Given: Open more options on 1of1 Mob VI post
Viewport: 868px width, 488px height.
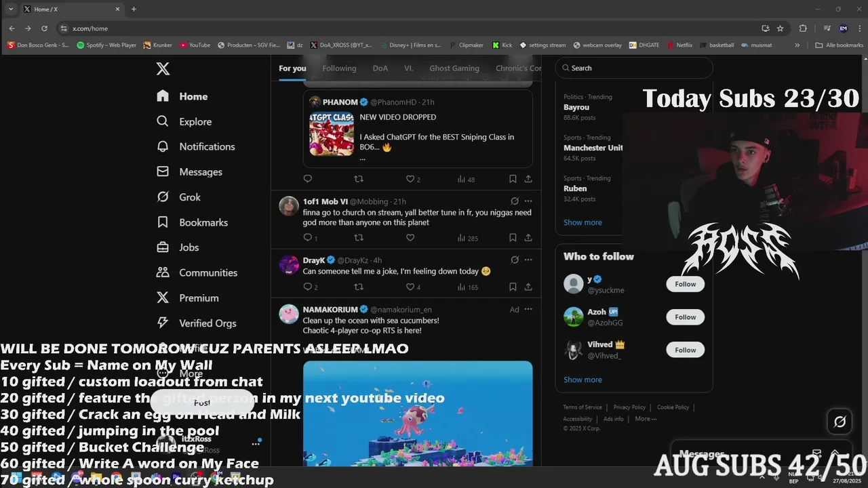Looking at the screenshot, I should point(528,201).
